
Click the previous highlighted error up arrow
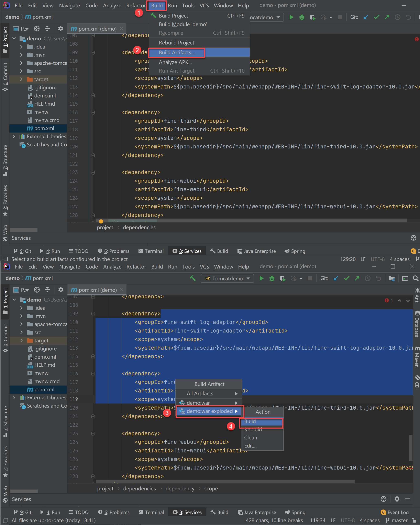pyautogui.click(x=399, y=301)
